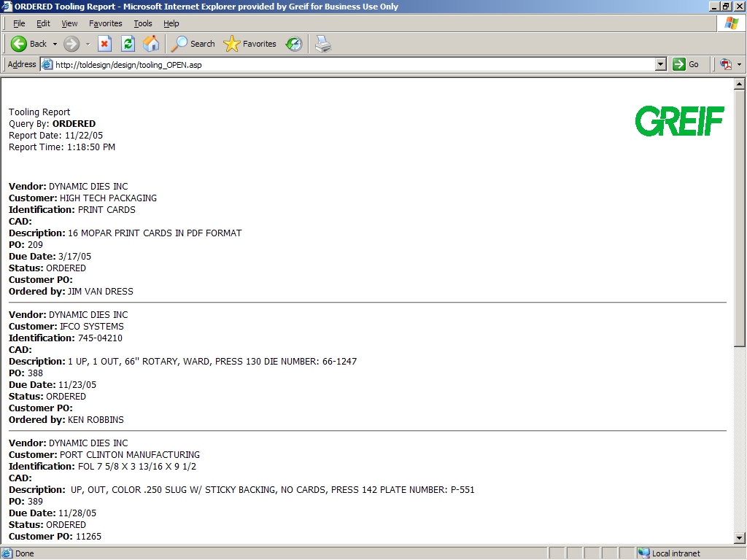This screenshot has height=560, width=747.
Task: Open the PDF toolbar dropdown arrow
Action: coord(739,64)
